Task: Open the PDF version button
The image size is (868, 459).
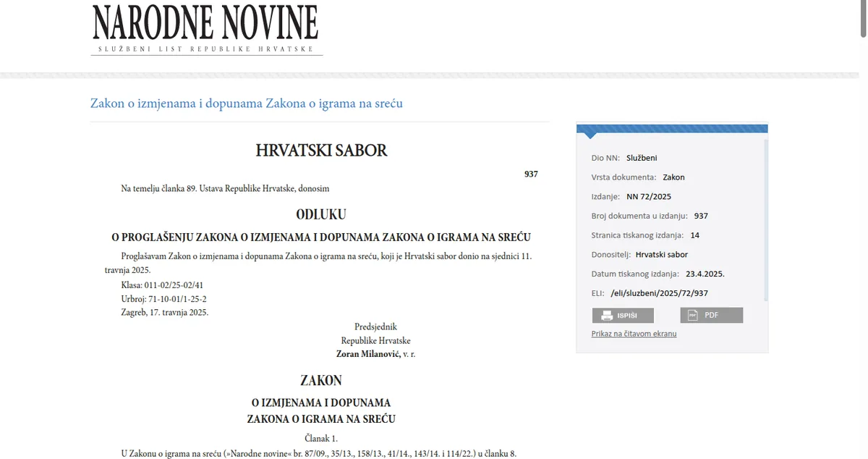Action: [711, 316]
